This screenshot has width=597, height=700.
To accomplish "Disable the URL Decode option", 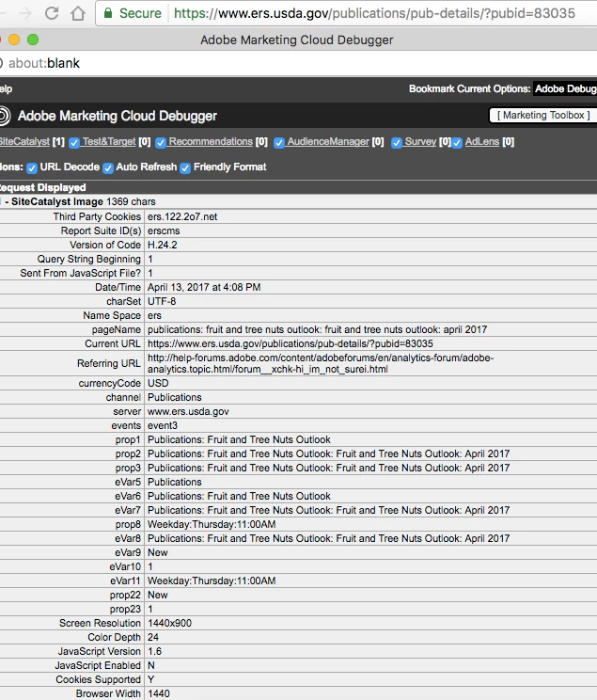I will (31, 167).
